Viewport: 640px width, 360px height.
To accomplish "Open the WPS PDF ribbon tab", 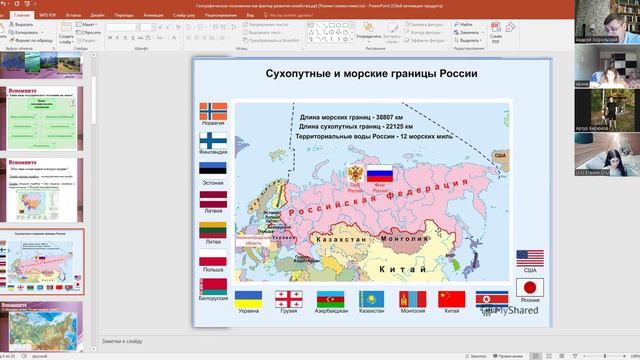I will click(x=48, y=15).
